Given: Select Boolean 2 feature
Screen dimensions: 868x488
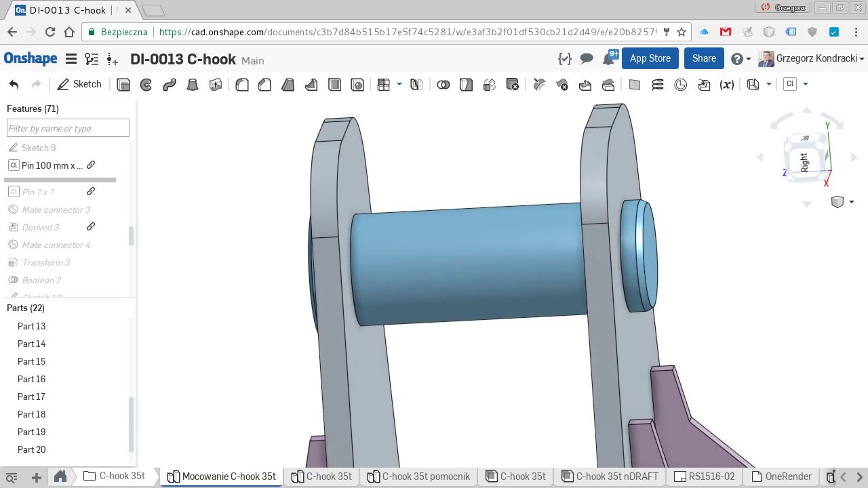Looking at the screenshot, I should (41, 280).
